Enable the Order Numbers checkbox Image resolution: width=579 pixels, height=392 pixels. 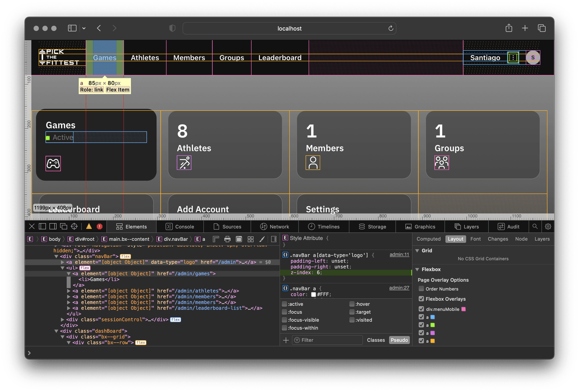[421, 289]
